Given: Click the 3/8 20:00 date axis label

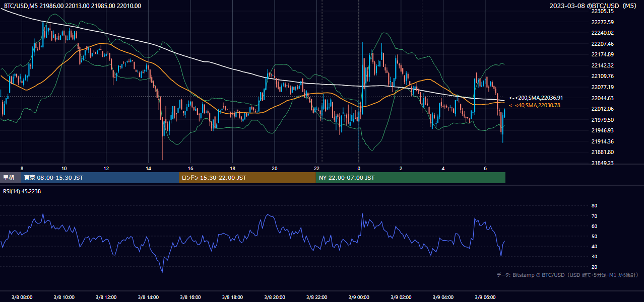Looking at the screenshot, I should click(x=275, y=297).
